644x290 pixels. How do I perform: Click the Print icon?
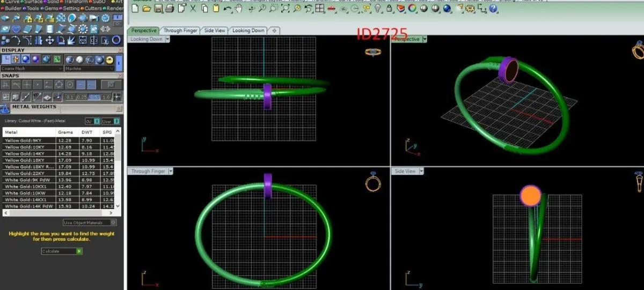pos(170,8)
